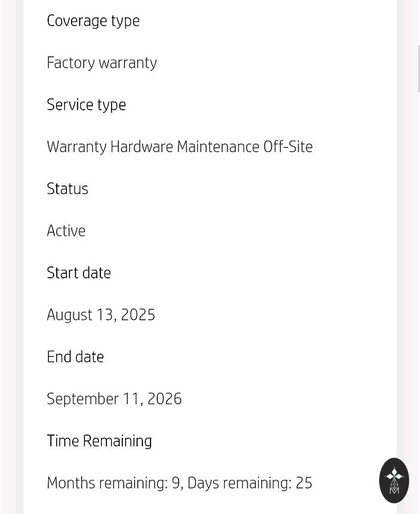
Task: Click the Time Remaining heading
Action: pos(100,441)
